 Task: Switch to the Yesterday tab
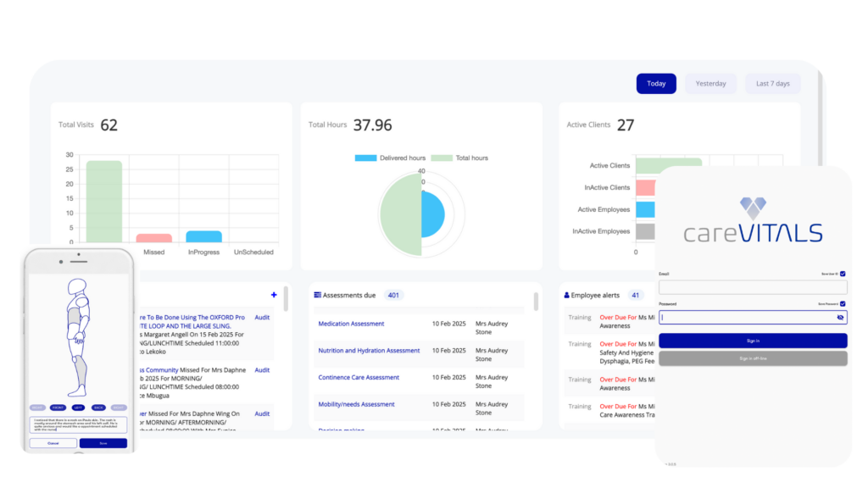click(x=710, y=83)
